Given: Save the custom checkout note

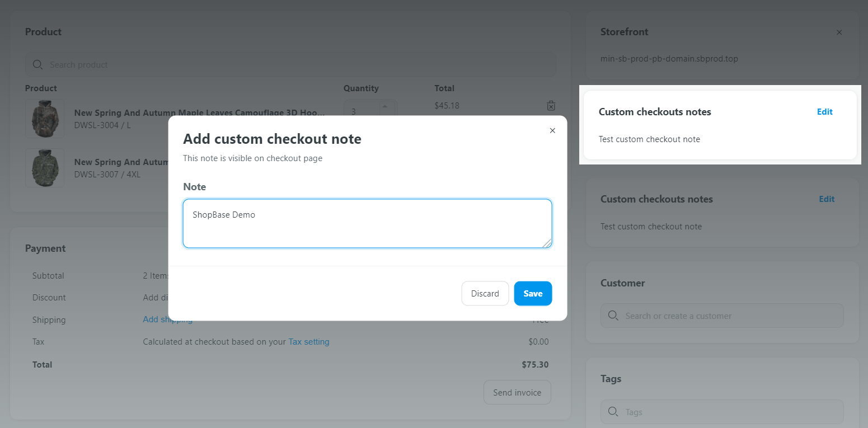Looking at the screenshot, I should tap(533, 294).
